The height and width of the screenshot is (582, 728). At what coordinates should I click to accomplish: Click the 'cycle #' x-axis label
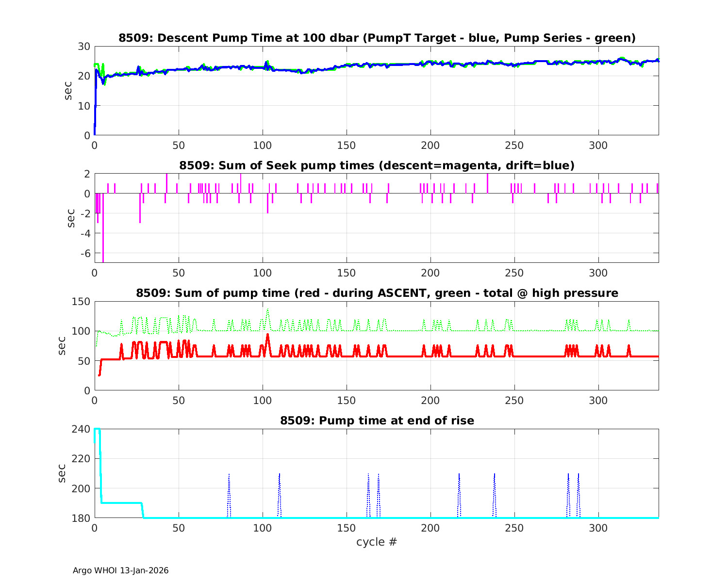(377, 542)
